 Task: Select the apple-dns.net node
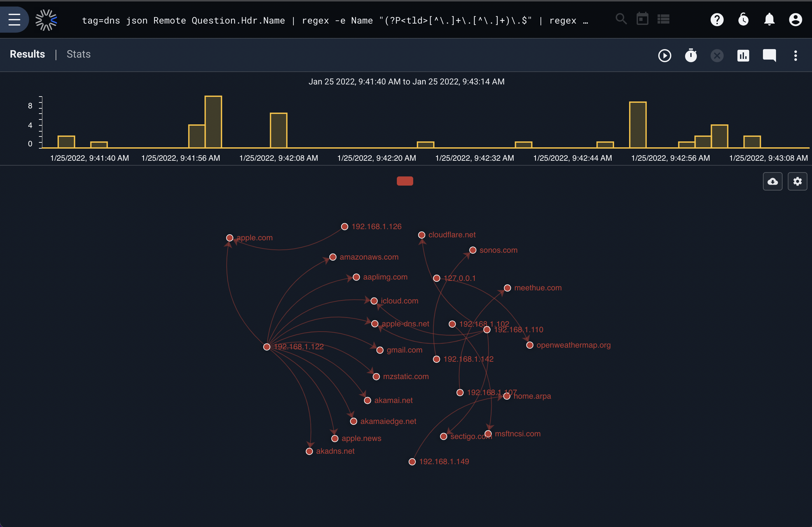click(375, 324)
